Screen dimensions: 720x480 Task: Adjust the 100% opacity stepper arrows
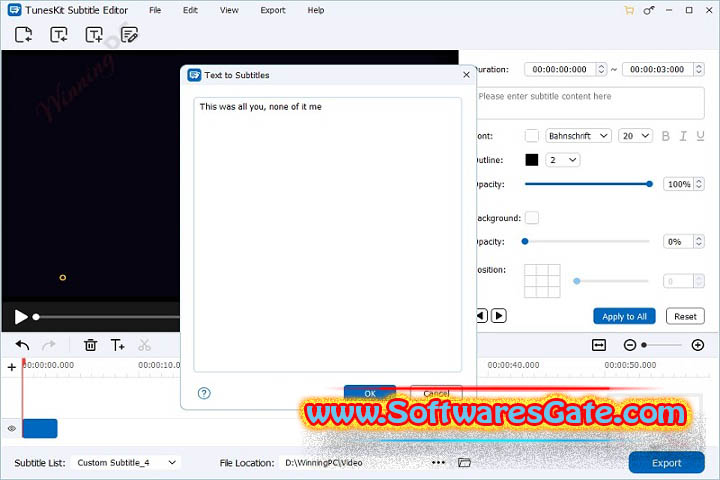[699, 184]
